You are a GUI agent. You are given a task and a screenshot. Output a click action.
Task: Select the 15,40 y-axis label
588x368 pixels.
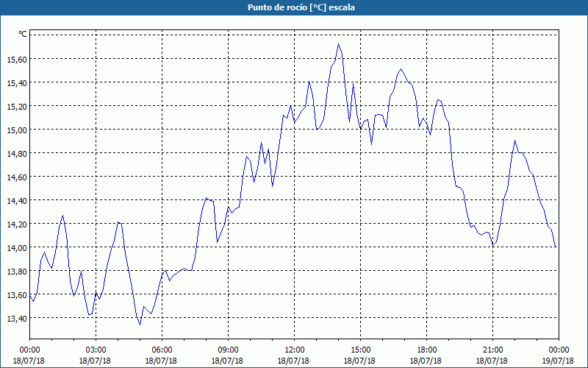click(x=17, y=83)
